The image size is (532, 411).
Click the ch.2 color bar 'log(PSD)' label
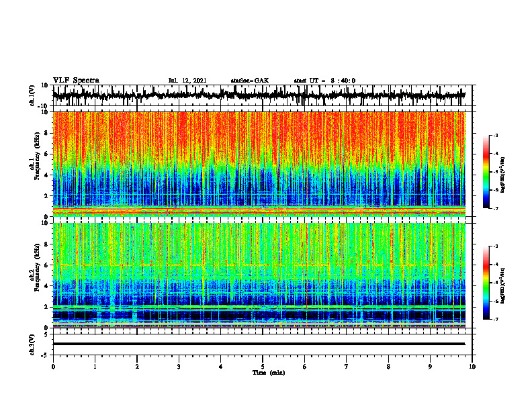click(x=503, y=285)
